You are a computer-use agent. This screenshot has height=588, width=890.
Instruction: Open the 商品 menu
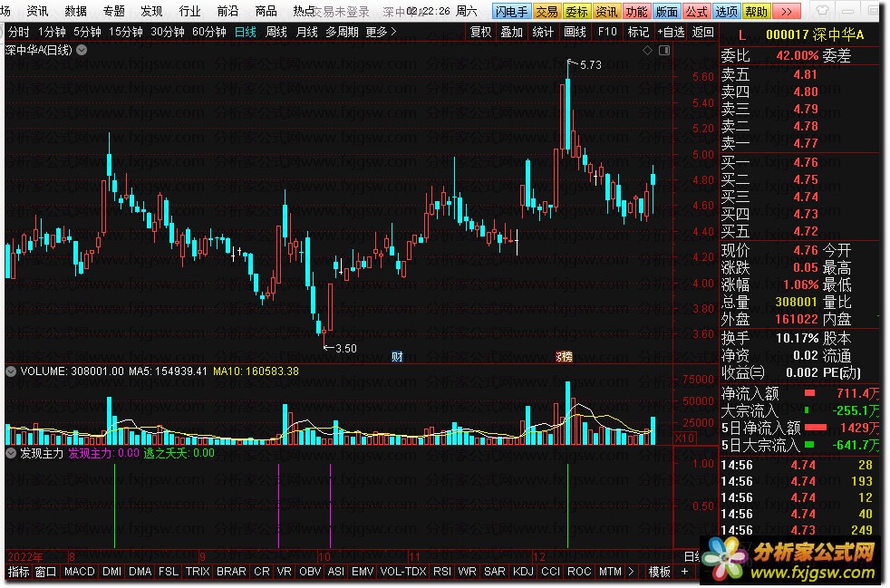(266, 11)
